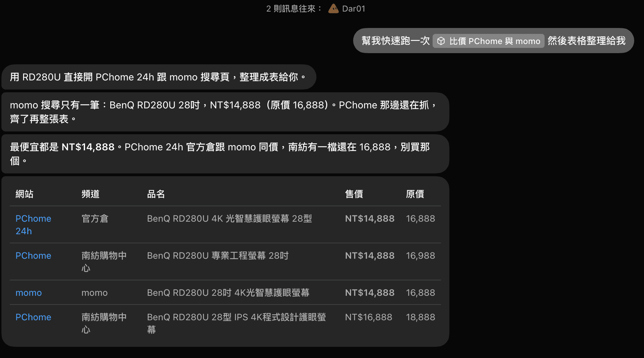Click product name BenQ RD280U 28型 IPS 4K程式設計護眼螢幕
644x358 pixels.
237,323
